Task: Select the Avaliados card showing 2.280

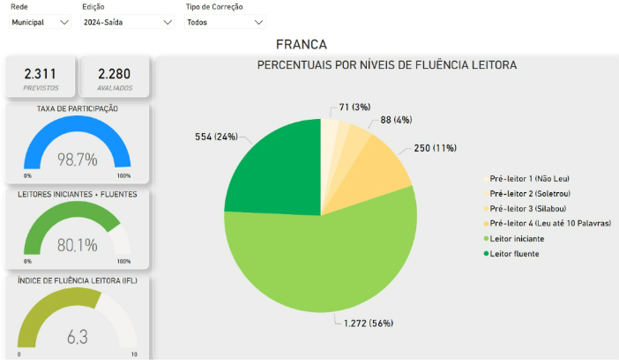Action: [x=115, y=78]
